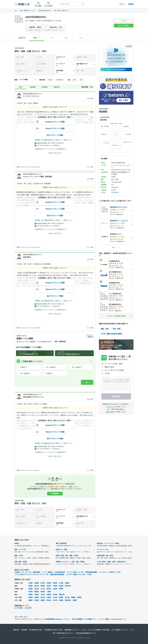Screen dimensions: 148x644
Task: Open the batonn recruiting advertisement banner
Action: click(116, 90)
